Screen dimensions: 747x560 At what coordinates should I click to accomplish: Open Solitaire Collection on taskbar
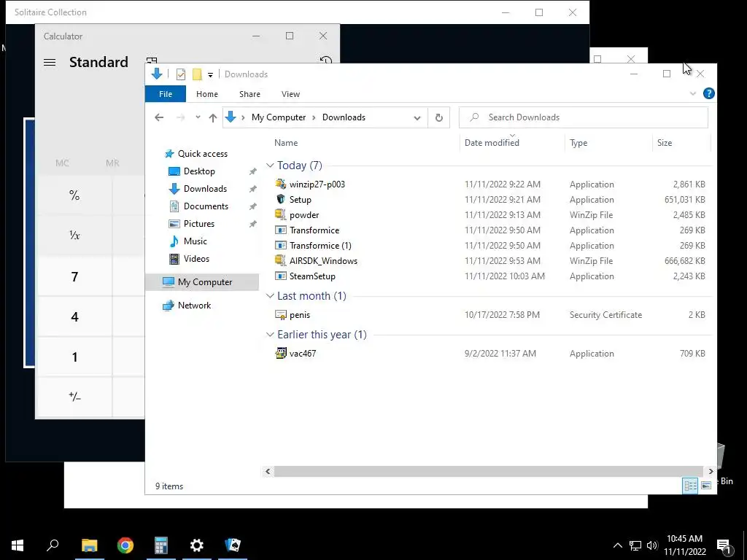click(233, 545)
